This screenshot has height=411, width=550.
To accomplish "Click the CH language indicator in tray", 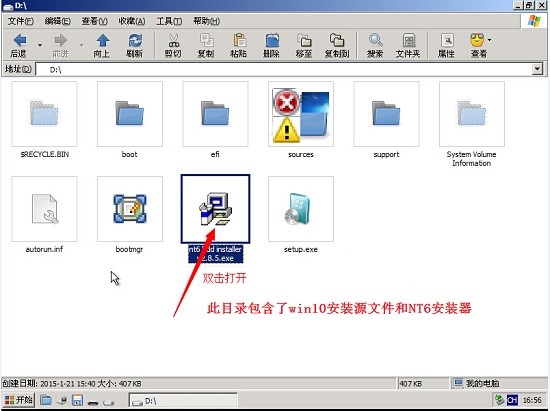I will [512, 400].
